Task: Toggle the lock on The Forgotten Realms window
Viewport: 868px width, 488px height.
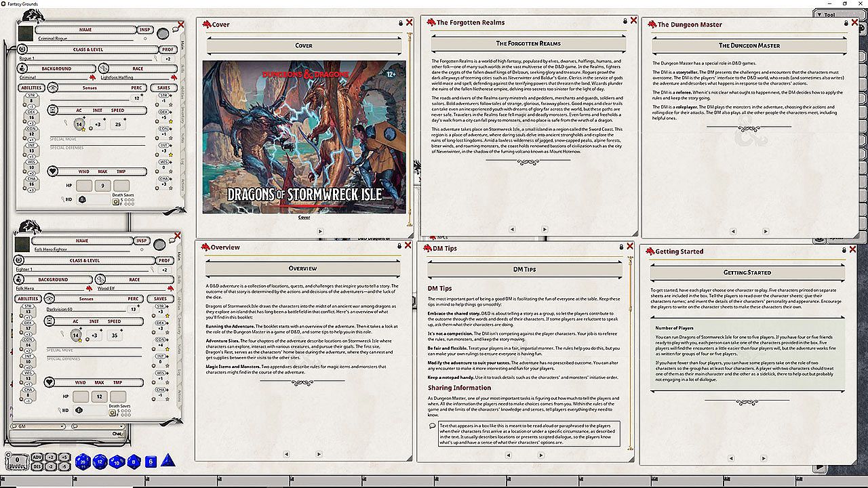Action: pos(625,21)
